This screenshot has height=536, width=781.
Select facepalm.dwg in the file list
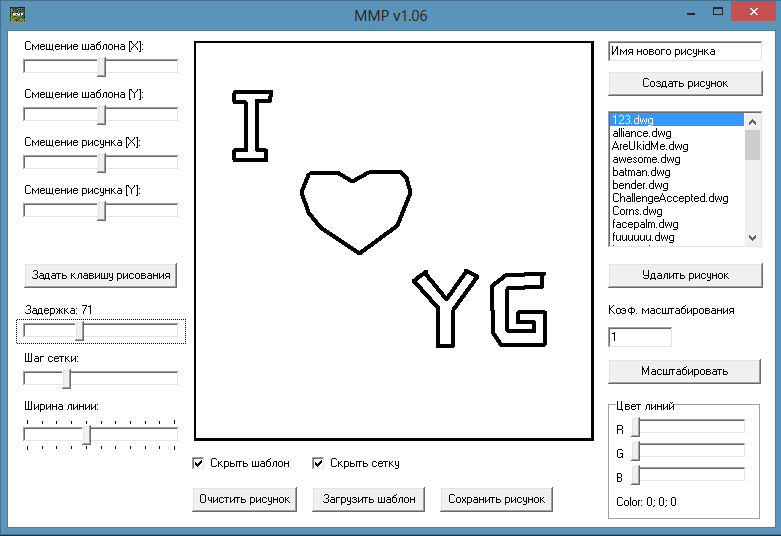coord(676,224)
